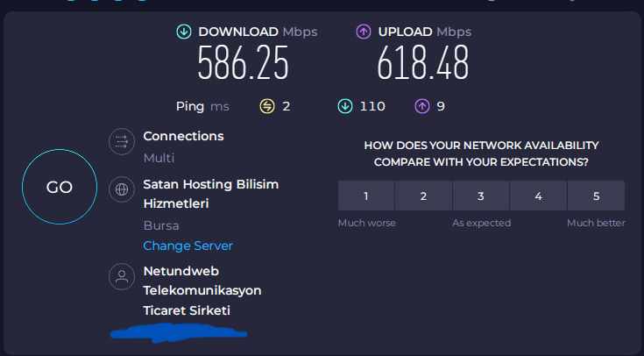
Task: Click the download arrow icon beside DOWNLOAD
Action: 184,32
